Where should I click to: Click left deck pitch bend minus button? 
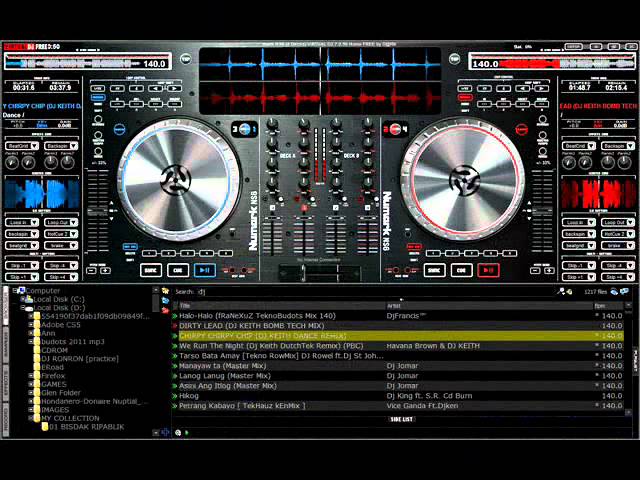(92, 270)
